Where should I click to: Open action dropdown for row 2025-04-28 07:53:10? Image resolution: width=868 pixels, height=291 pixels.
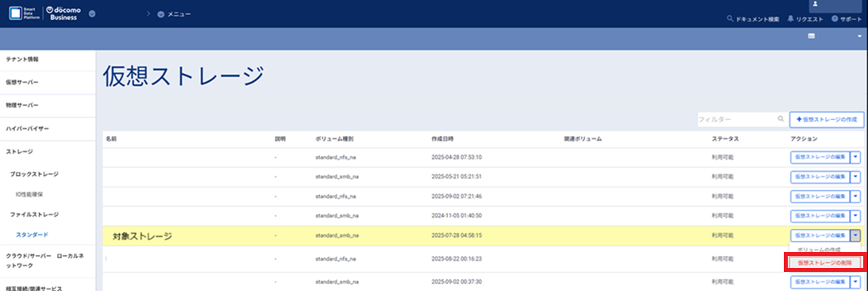(855, 157)
